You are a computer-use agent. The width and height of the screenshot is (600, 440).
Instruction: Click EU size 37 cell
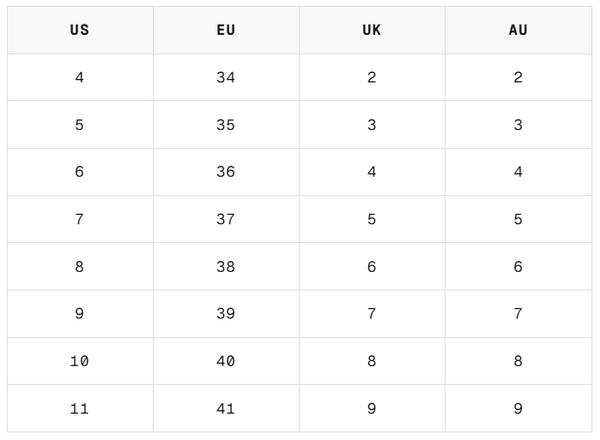pos(226,219)
